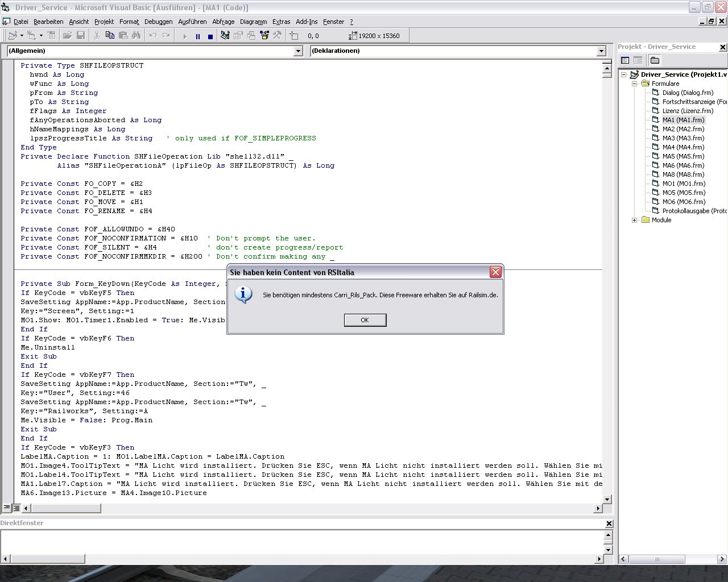Open the Extras menu
This screenshot has width=728, height=582.
pyautogui.click(x=281, y=22)
